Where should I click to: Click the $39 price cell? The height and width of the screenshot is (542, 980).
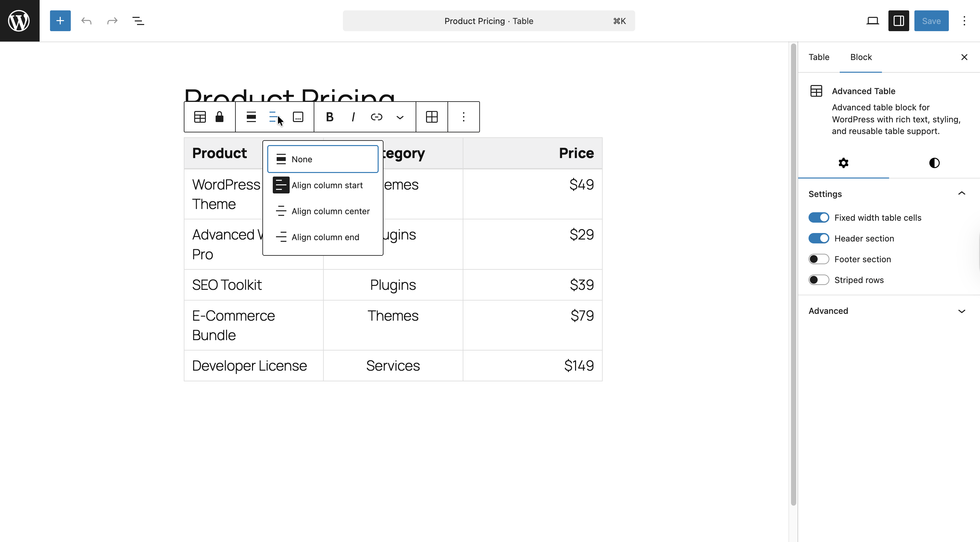[x=532, y=285]
